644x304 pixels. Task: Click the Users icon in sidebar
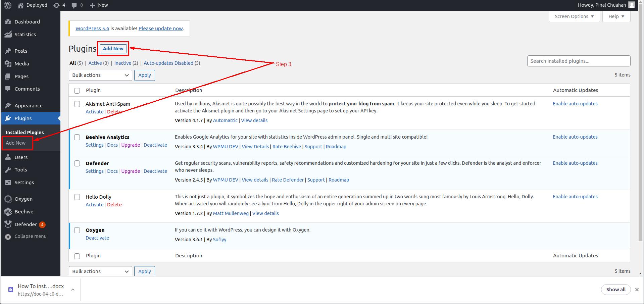(8, 157)
